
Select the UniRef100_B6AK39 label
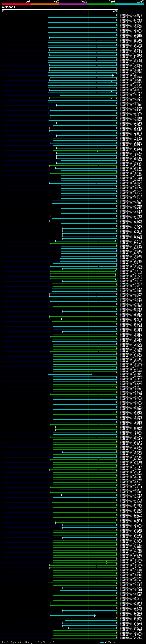(131, 537)
